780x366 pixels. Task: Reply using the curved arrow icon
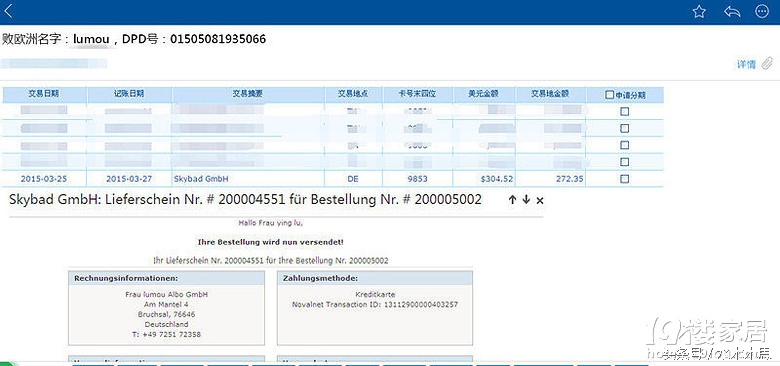click(732, 11)
